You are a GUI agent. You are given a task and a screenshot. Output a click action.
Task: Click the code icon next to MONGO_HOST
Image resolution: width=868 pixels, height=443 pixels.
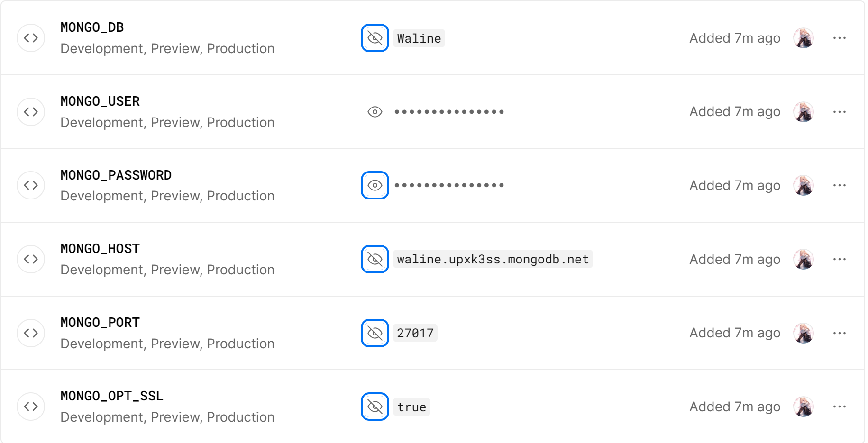click(x=30, y=259)
